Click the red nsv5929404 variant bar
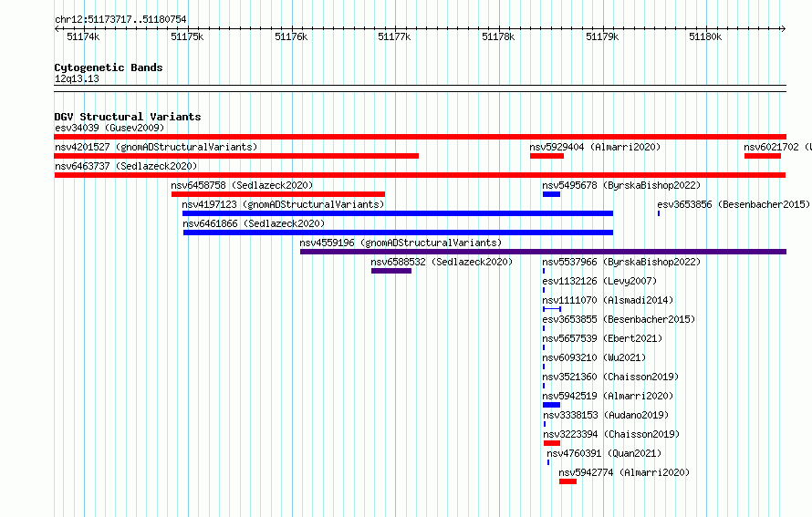This screenshot has height=517, width=812. pos(547,156)
